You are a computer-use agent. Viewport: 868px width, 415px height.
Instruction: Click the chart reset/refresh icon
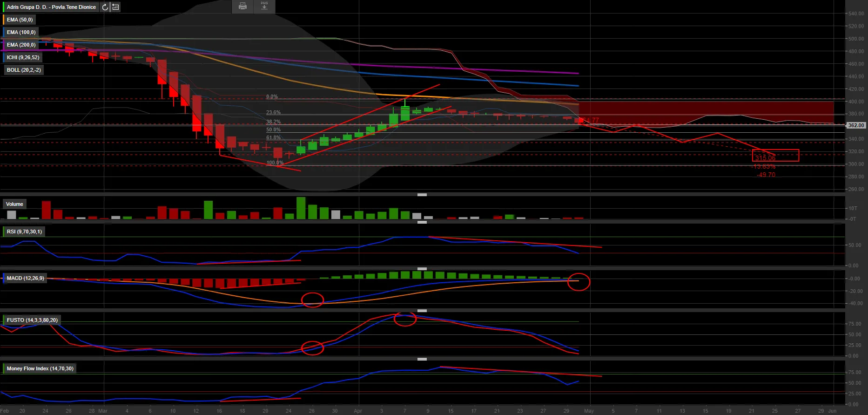click(x=105, y=7)
